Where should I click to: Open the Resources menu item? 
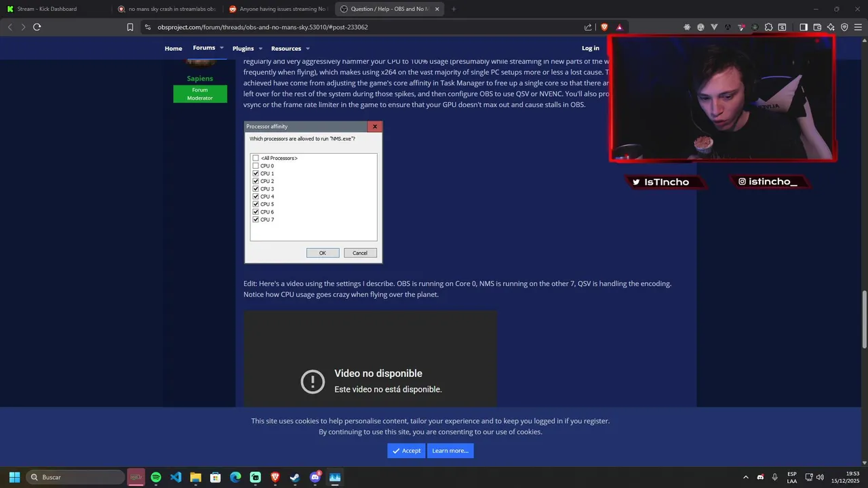tap(286, 48)
